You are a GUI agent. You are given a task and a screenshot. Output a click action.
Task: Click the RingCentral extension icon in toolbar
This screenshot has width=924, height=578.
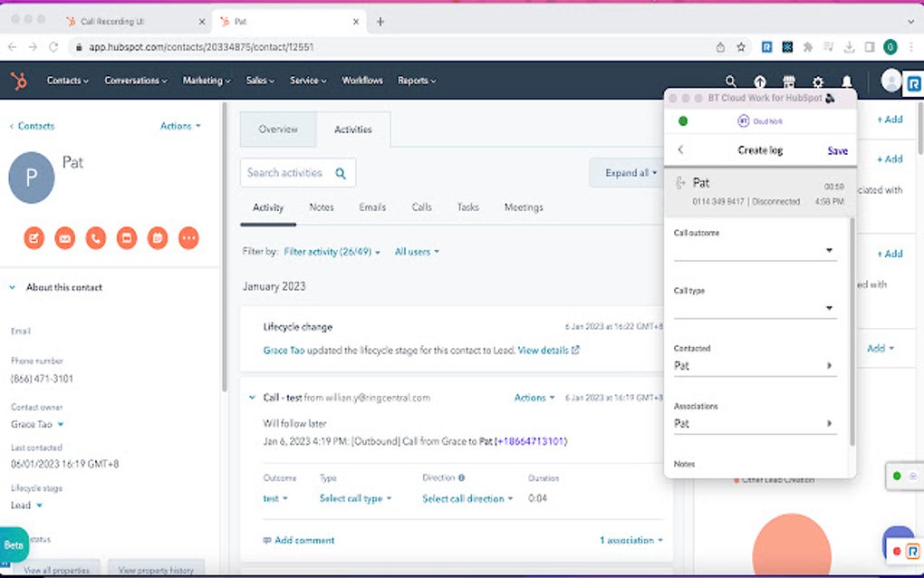coord(766,47)
